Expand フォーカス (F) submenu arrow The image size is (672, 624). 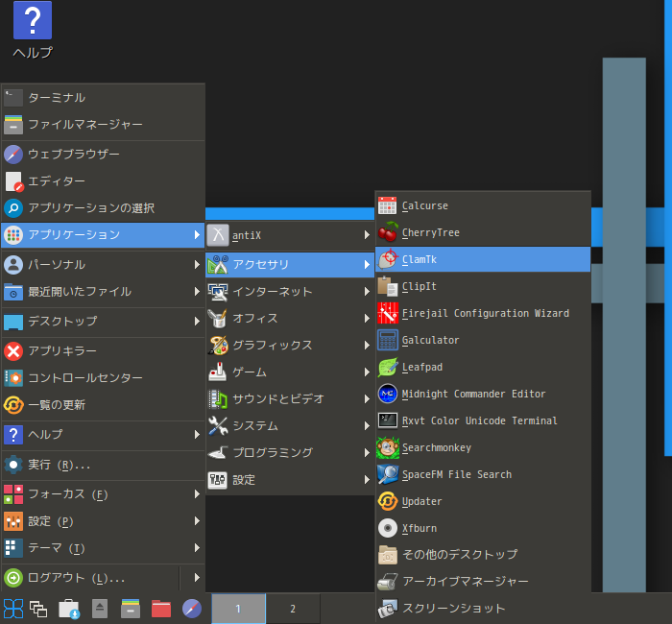pos(197,494)
